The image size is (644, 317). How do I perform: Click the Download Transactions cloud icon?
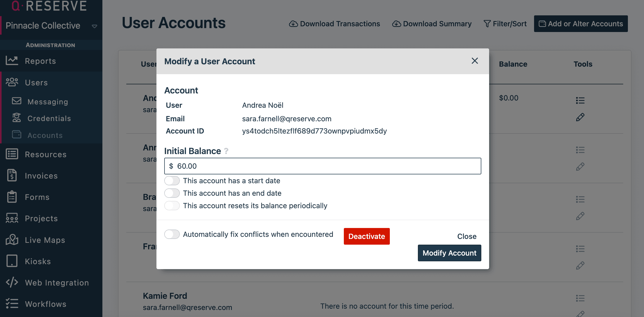293,24
